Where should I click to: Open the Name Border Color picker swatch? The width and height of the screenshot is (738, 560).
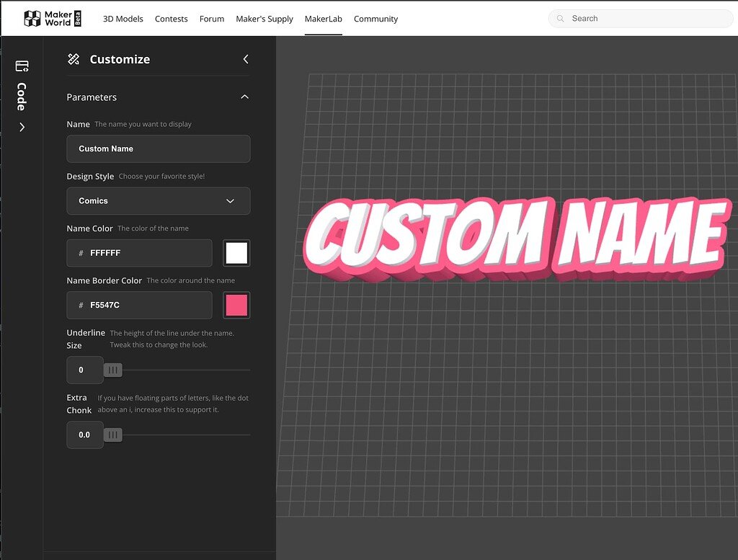pos(236,305)
